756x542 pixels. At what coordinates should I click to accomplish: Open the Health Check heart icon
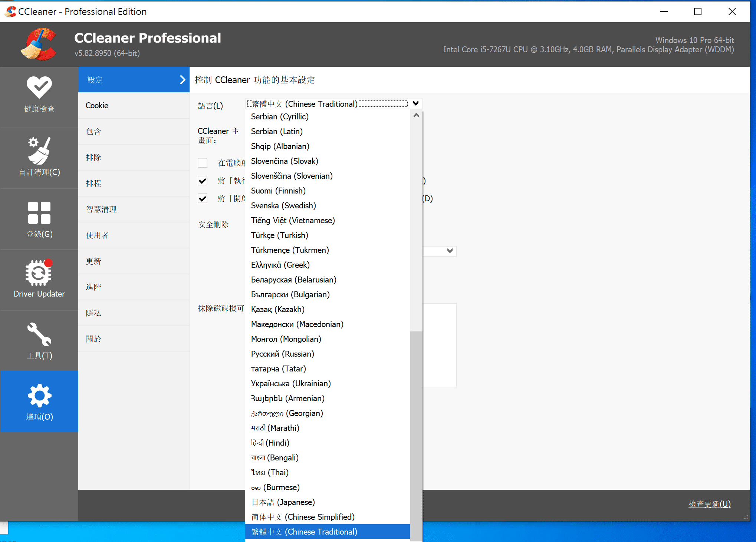click(39, 87)
